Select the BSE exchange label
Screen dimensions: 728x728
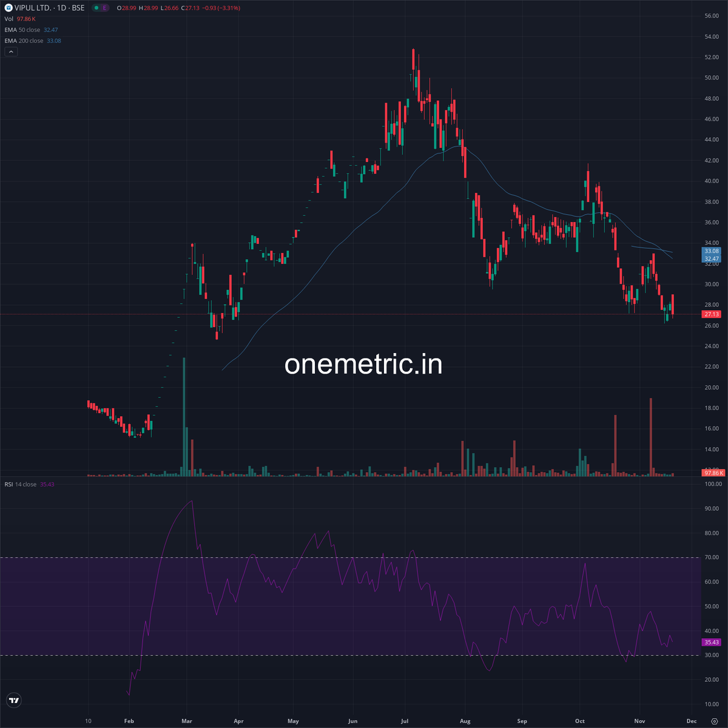point(79,8)
